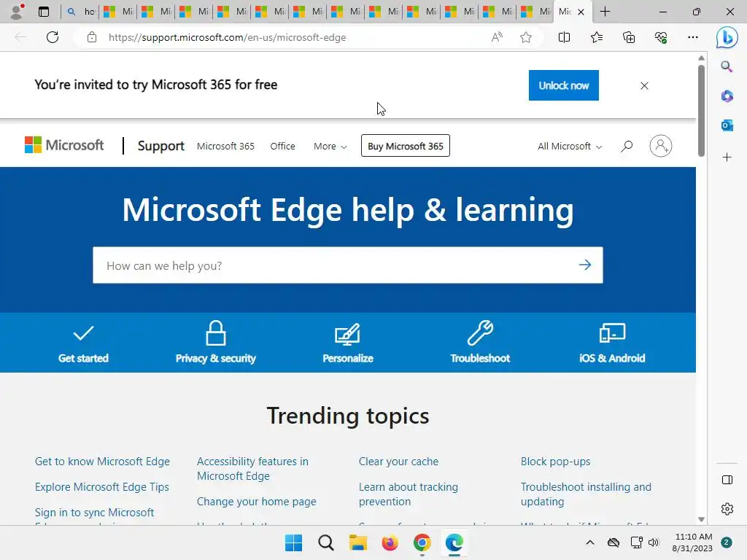Click Support nav link
Screen dimensions: 747x560
[161, 146]
